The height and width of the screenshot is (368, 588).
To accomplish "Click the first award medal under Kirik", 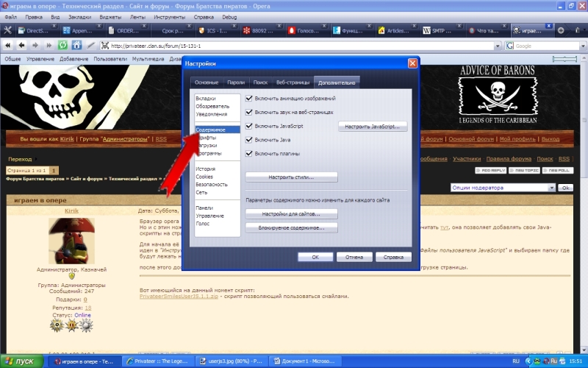I will [x=57, y=325].
